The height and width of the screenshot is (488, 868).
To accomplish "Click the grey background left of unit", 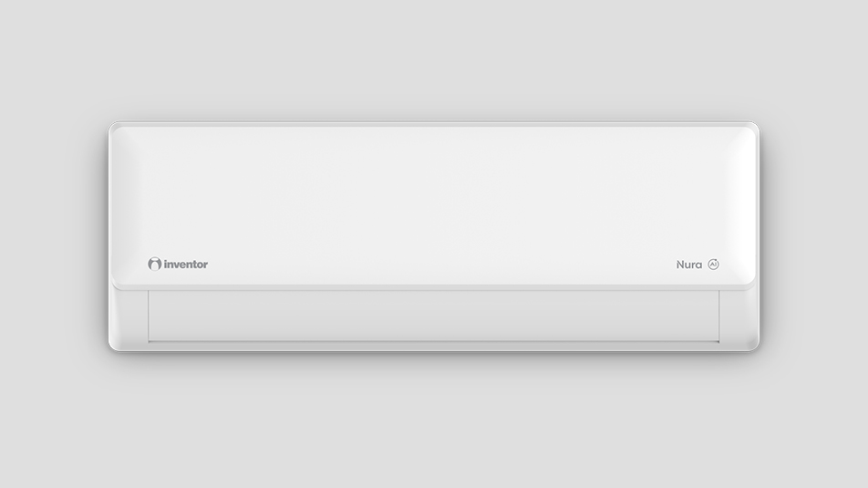I will pos(53,236).
